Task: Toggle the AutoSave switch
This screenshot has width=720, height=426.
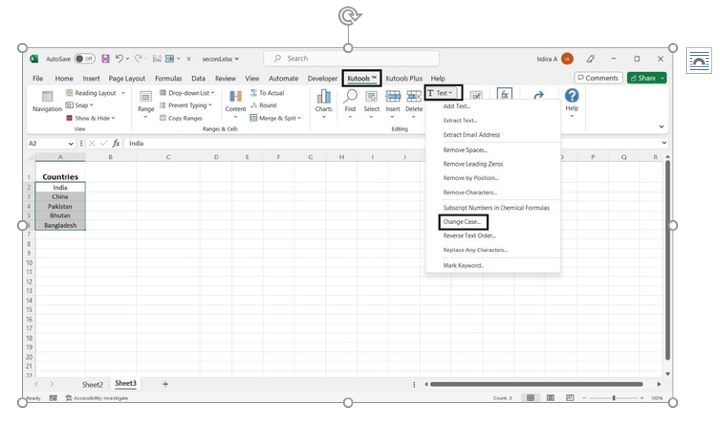Action: point(84,59)
